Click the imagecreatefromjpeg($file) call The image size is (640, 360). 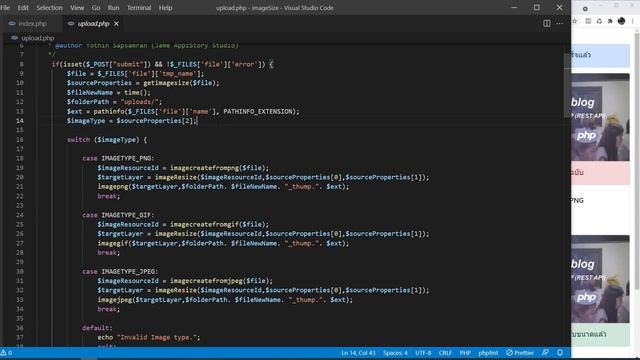(220, 281)
